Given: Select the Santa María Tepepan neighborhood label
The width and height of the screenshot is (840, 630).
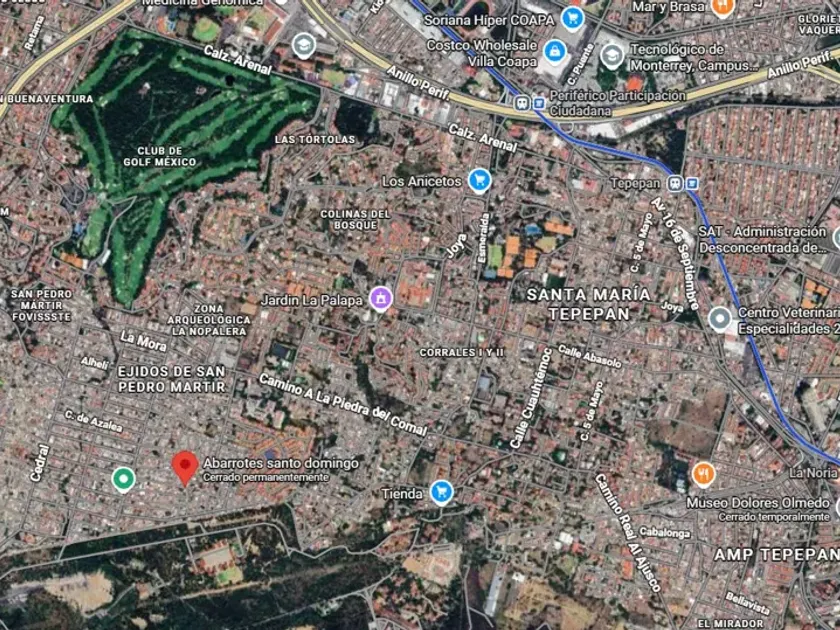Looking at the screenshot, I should (589, 304).
